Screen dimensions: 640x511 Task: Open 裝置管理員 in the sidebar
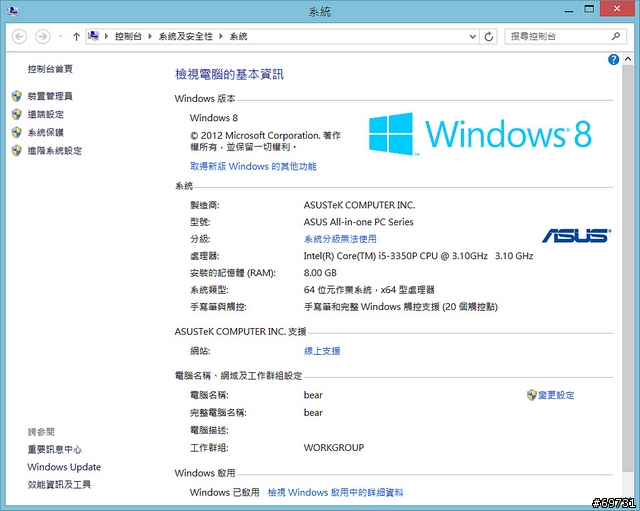coord(50,96)
